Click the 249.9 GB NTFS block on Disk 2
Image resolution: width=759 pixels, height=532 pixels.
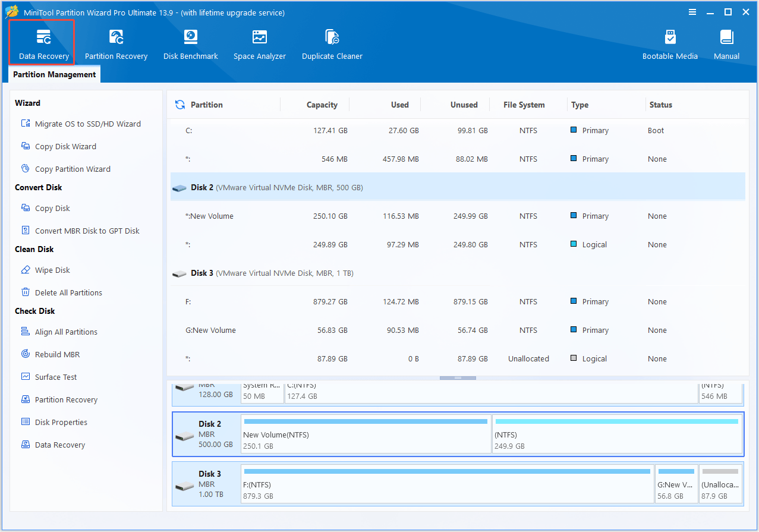617,434
